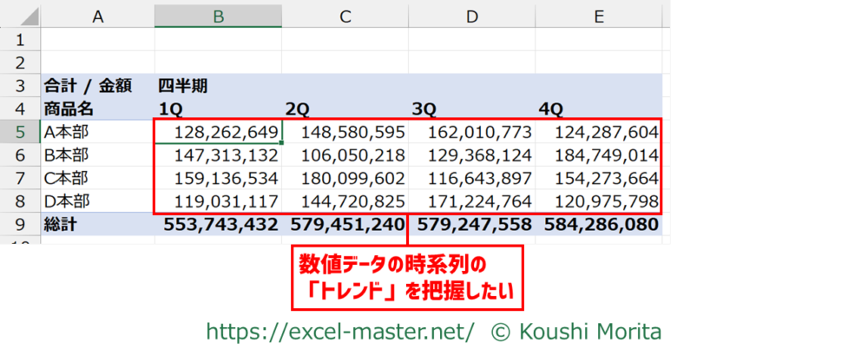Select the 4Q column label cell
Viewport: 868px width, 349px height.
pyautogui.click(x=598, y=109)
